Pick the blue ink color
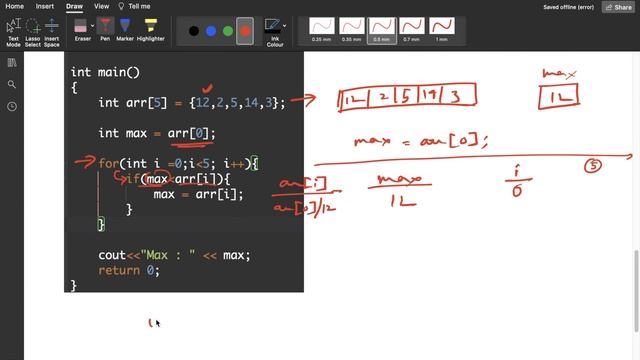640x360 pixels. coord(211,31)
